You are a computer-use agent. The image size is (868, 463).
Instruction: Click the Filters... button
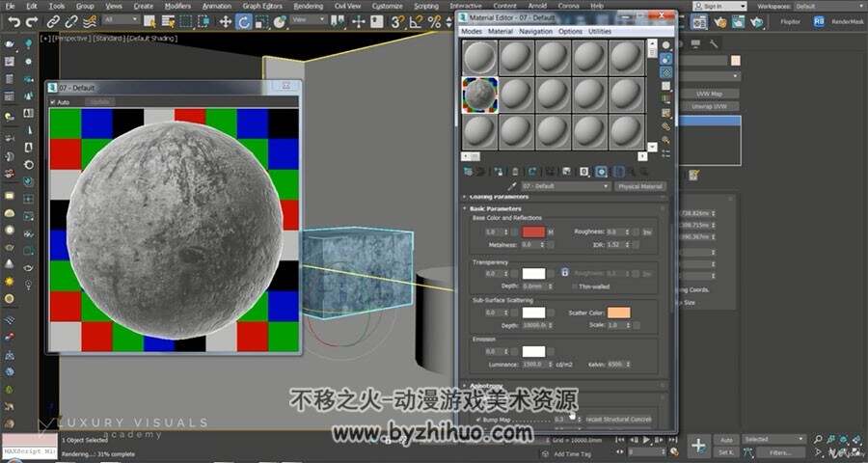[x=780, y=452]
